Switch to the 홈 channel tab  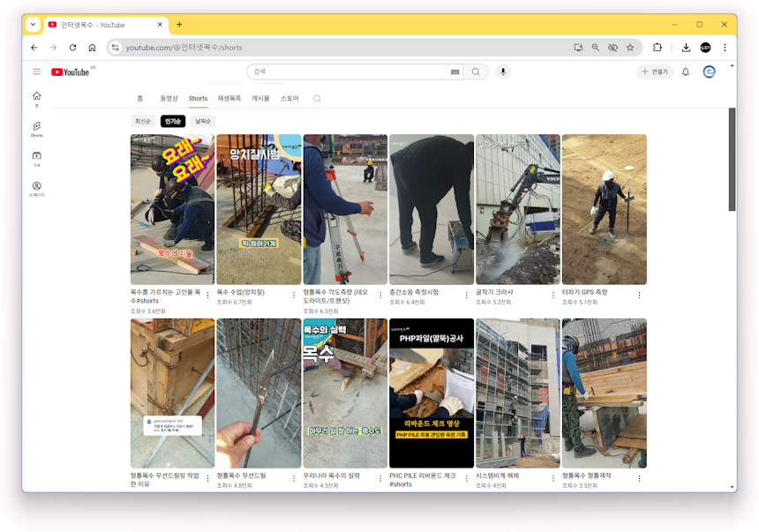tap(140, 98)
